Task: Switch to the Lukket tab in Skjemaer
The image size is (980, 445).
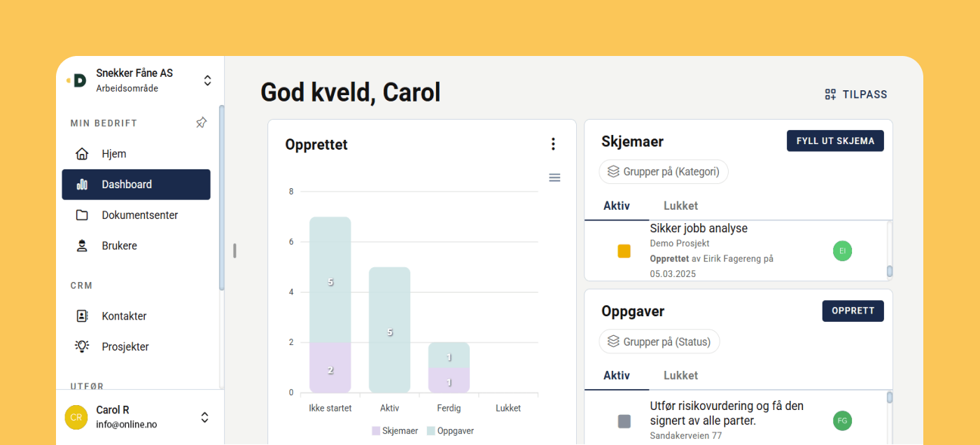Action: [x=680, y=206]
